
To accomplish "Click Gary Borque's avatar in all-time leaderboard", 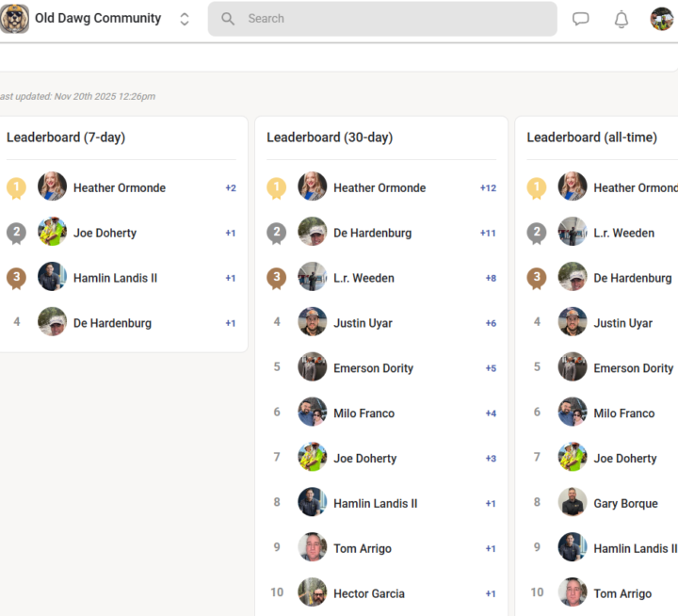I will coord(573,503).
